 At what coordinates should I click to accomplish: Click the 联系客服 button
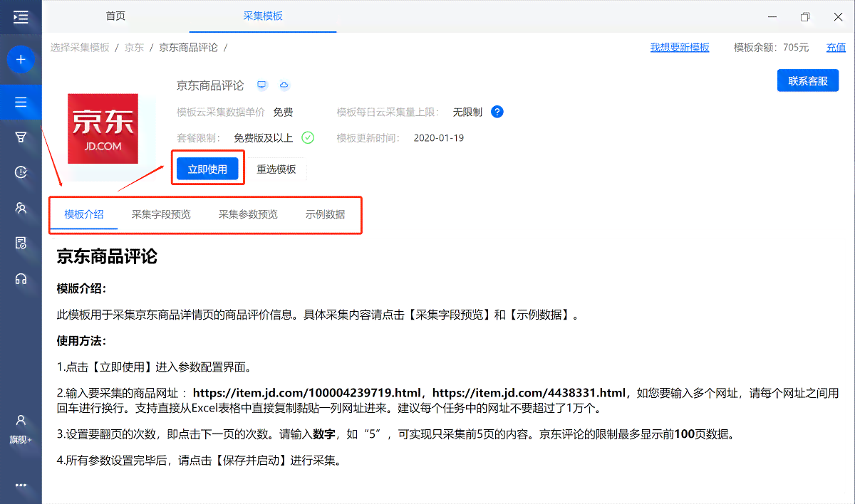808,80
